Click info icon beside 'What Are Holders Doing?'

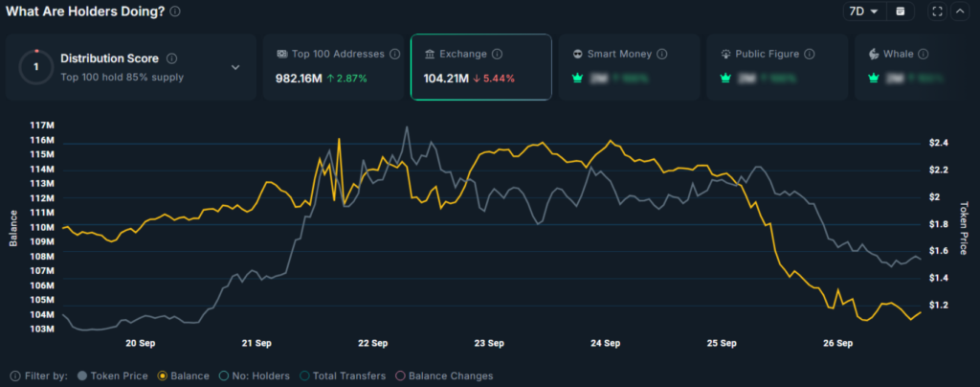(174, 11)
